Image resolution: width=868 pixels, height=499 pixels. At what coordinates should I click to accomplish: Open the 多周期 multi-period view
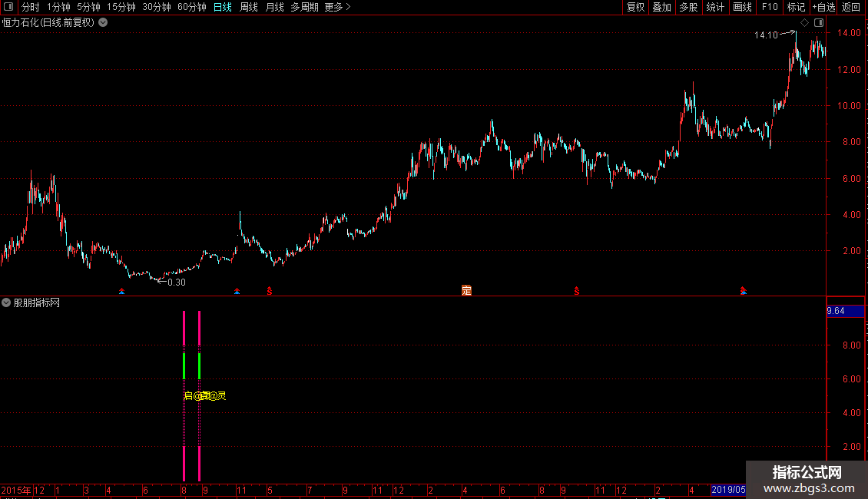(x=304, y=7)
